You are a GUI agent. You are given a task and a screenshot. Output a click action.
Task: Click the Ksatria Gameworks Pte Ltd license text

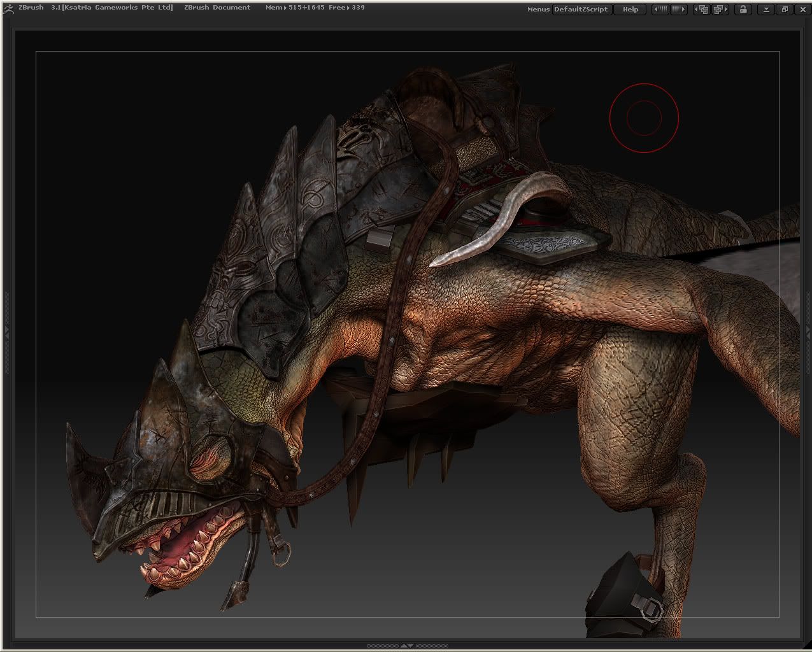[x=117, y=8]
